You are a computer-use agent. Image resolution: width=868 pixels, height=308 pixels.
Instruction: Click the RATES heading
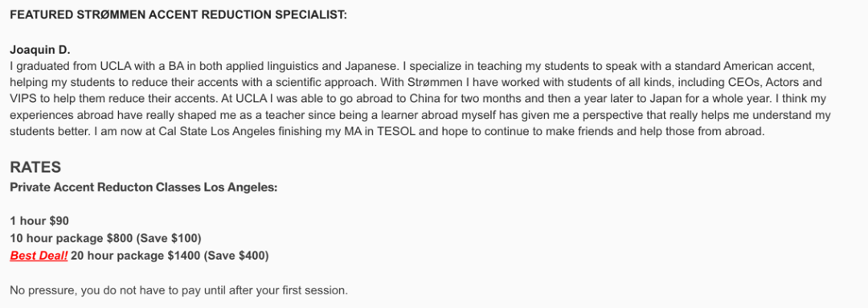35,167
